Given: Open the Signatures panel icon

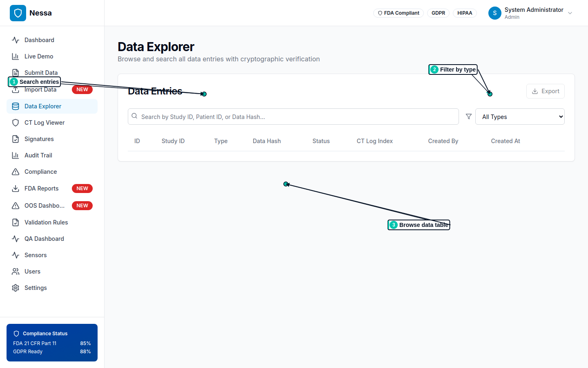Looking at the screenshot, I should click(15, 139).
